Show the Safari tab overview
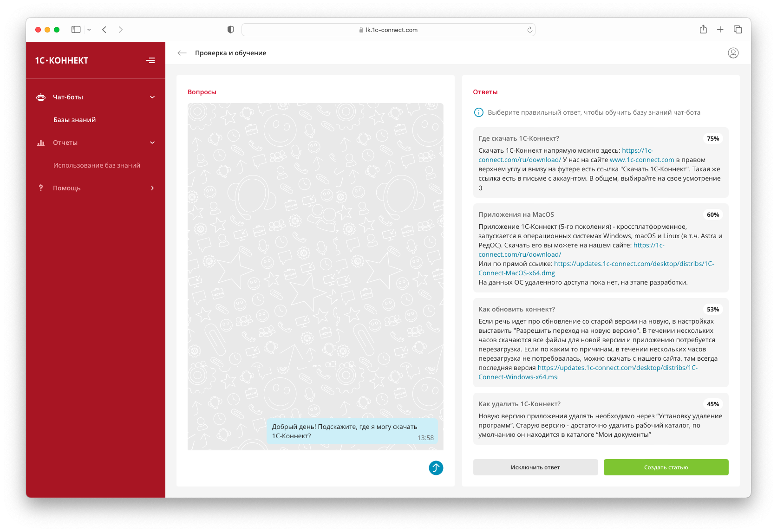 pos(738,30)
